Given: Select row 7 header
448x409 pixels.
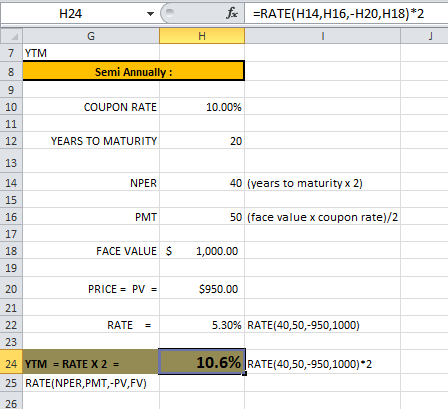Looking at the screenshot, I should [x=11, y=53].
